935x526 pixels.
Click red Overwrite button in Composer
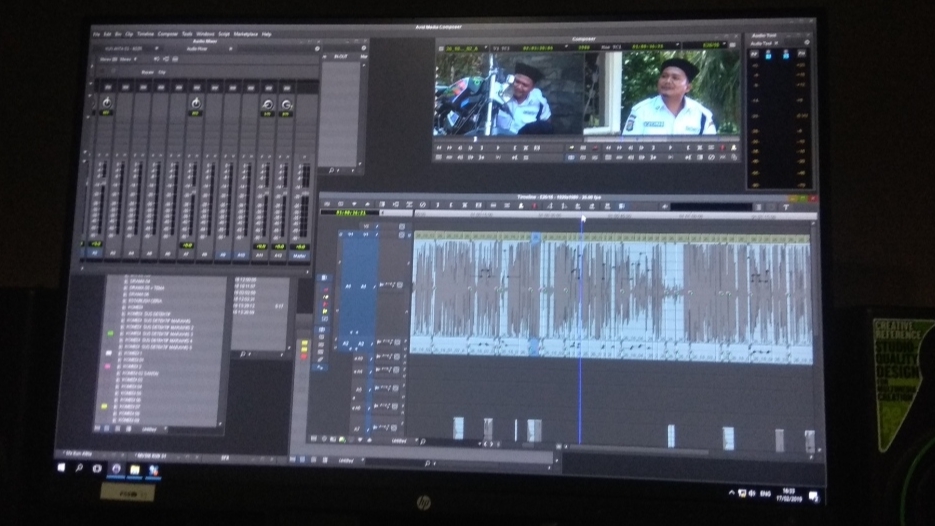coord(595,148)
